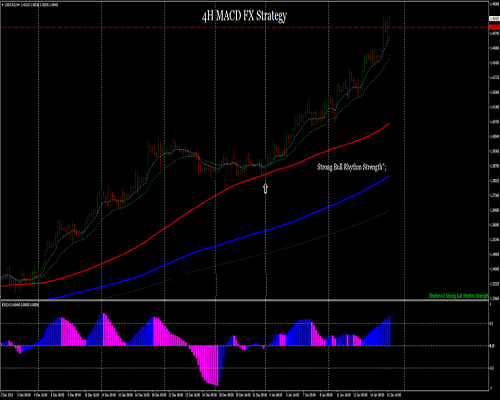Click the vertical price scale on the right

pos(494,150)
